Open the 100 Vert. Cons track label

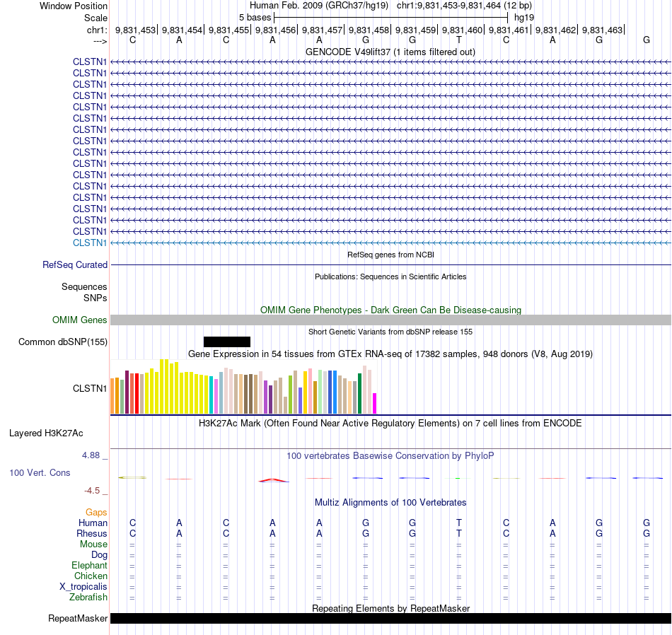(40, 472)
